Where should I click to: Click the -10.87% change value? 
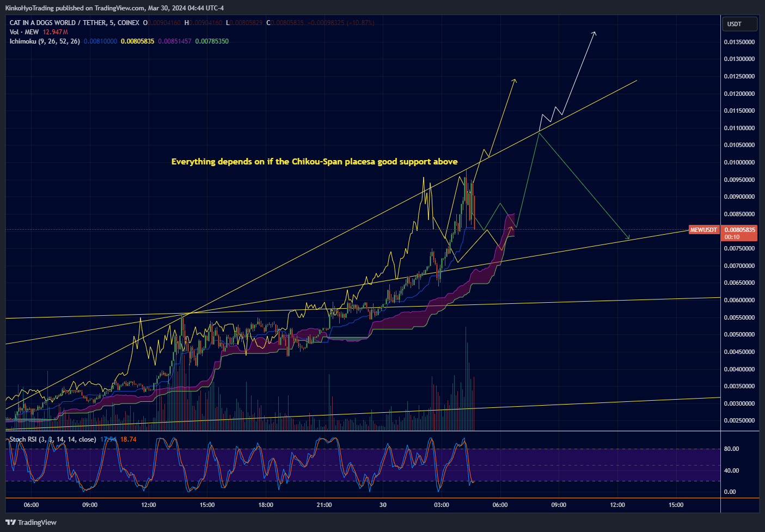(362, 23)
